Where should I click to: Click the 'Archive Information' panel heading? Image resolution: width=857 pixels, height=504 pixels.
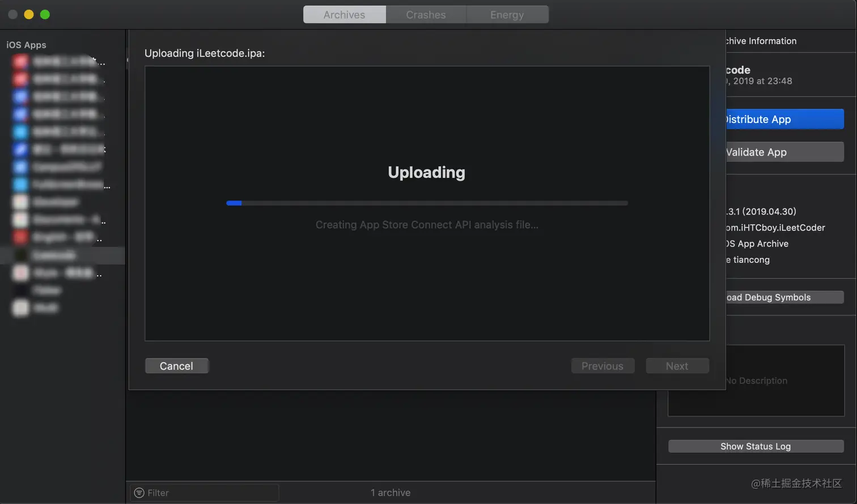[761, 41]
